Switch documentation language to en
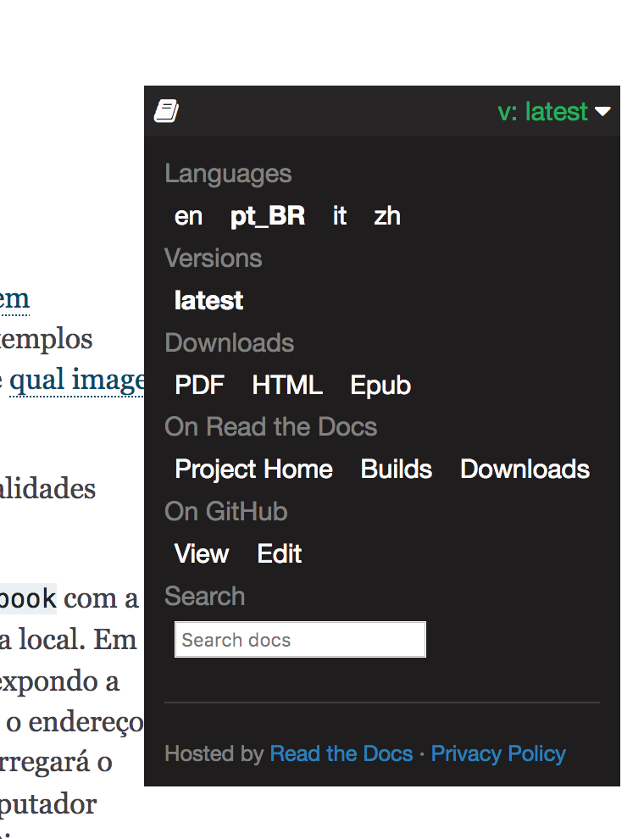Viewport: 644px width, 839px height. point(188,216)
